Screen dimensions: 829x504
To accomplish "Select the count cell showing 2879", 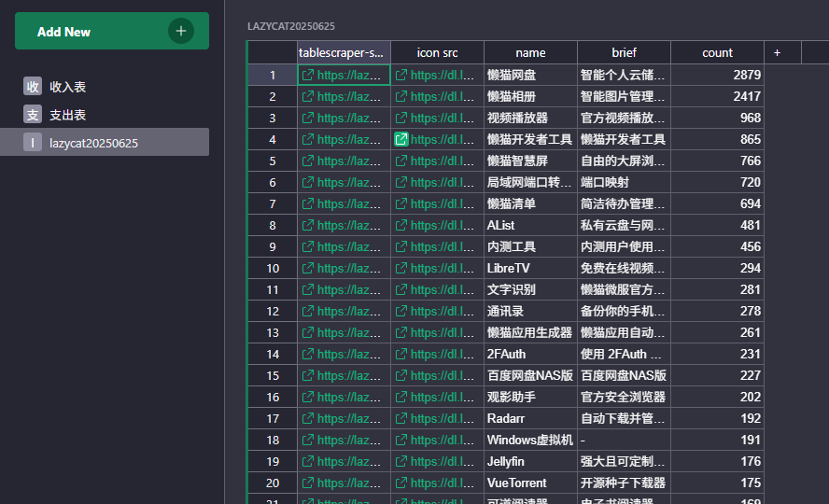I will click(717, 75).
